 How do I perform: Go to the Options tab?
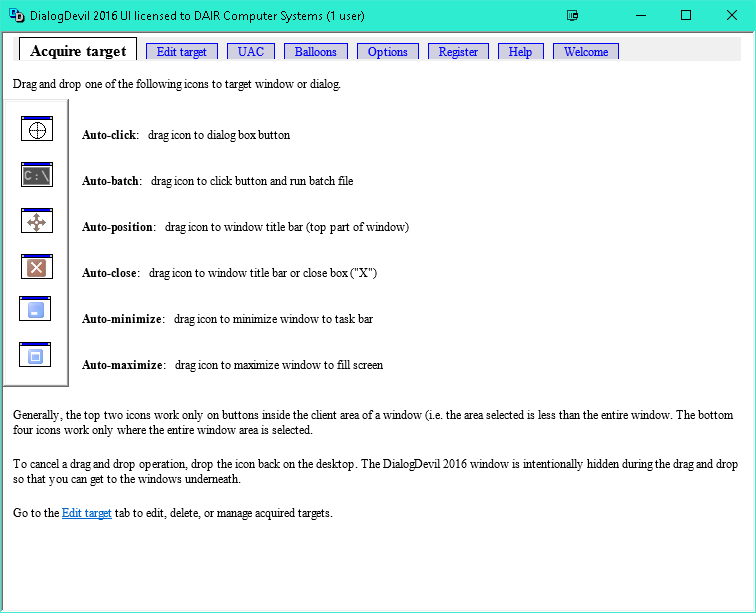(x=387, y=52)
